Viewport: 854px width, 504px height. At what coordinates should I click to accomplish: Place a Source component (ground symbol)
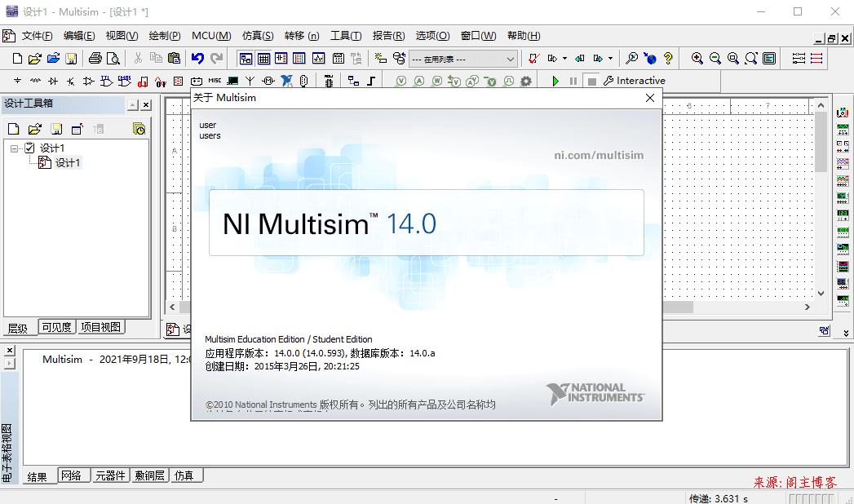(17, 81)
